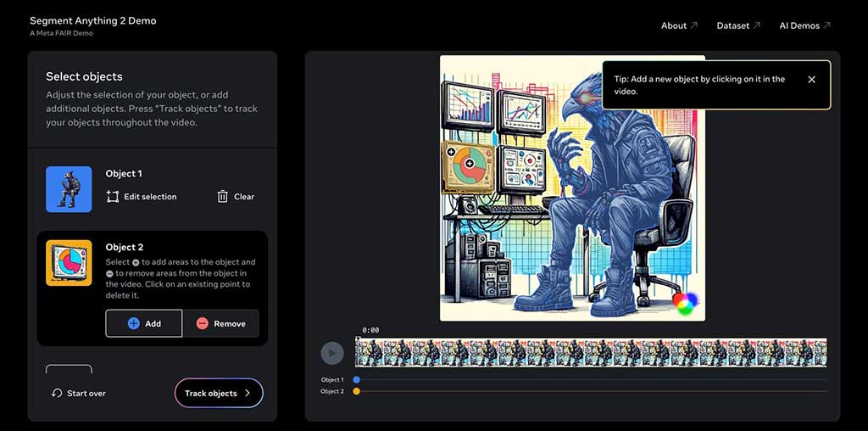Click Start over
Viewport: 868px width, 431px height.
click(78, 394)
